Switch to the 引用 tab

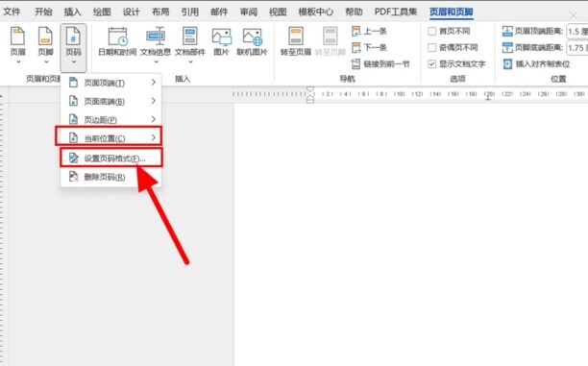pyautogui.click(x=189, y=12)
